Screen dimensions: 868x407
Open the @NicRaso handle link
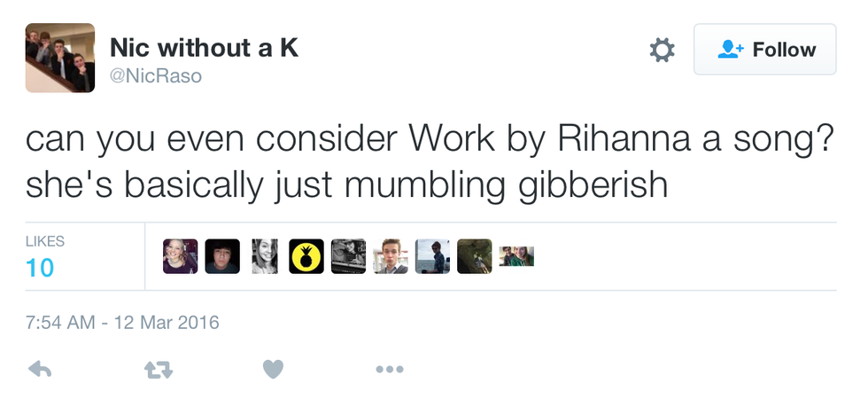click(156, 76)
